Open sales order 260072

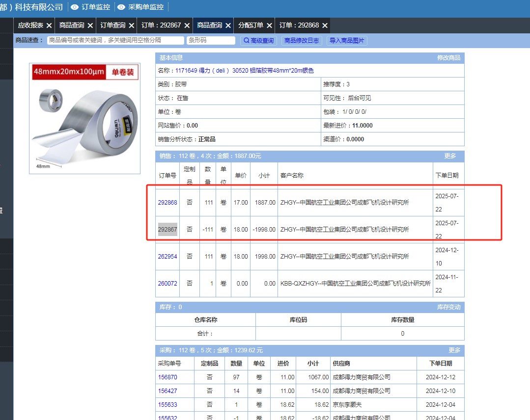coord(167,284)
